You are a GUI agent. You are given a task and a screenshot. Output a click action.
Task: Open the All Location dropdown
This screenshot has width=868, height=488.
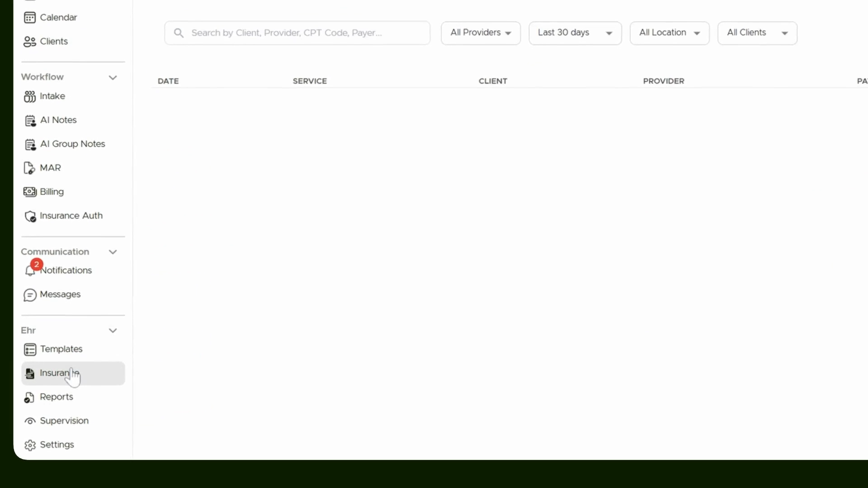pos(670,33)
